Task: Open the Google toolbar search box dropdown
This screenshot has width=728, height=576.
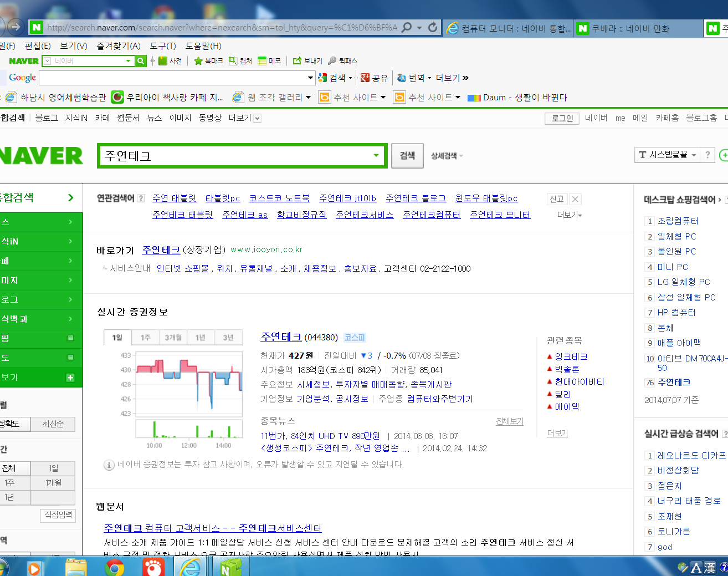Action: [310, 78]
